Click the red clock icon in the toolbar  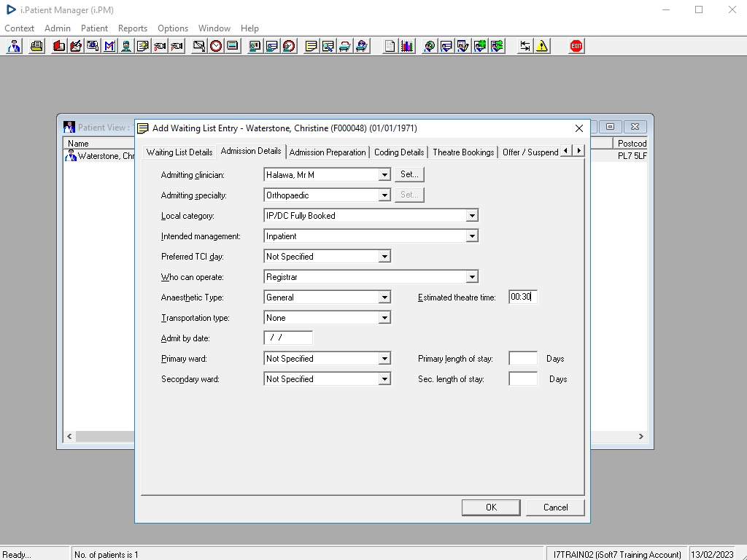216,46
